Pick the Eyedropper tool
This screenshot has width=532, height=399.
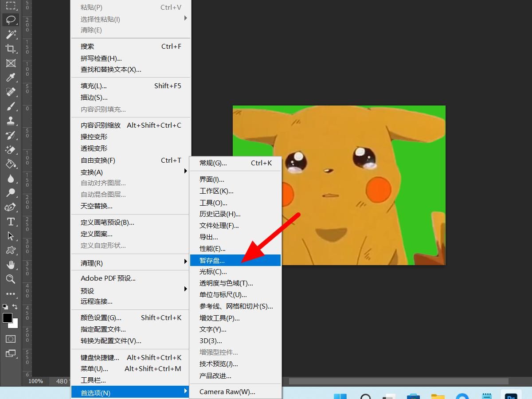[x=10, y=77]
